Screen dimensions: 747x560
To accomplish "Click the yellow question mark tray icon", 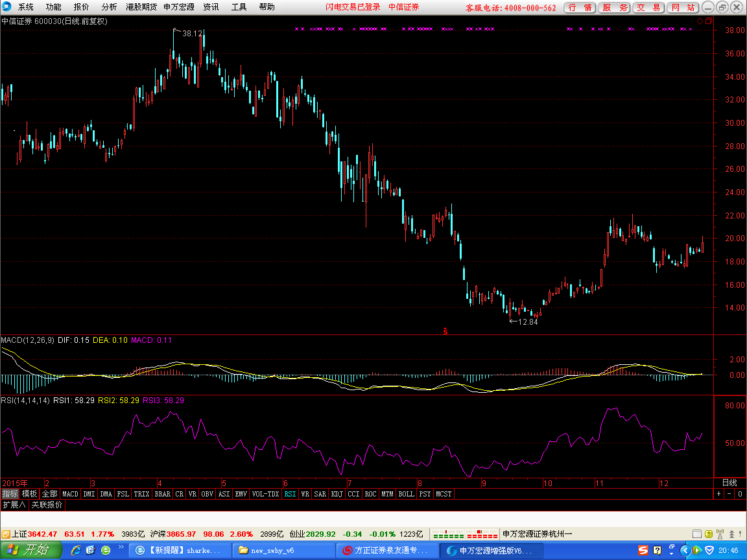I will click(x=658, y=550).
